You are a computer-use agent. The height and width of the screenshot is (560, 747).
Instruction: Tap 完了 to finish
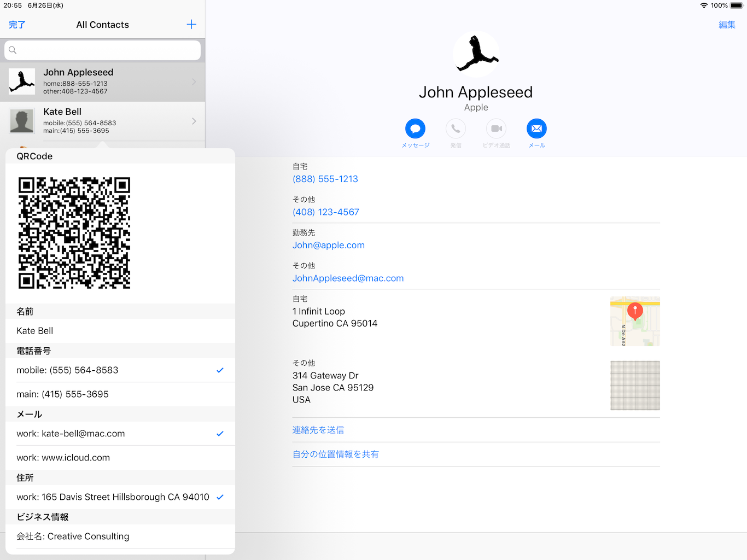pos(17,25)
